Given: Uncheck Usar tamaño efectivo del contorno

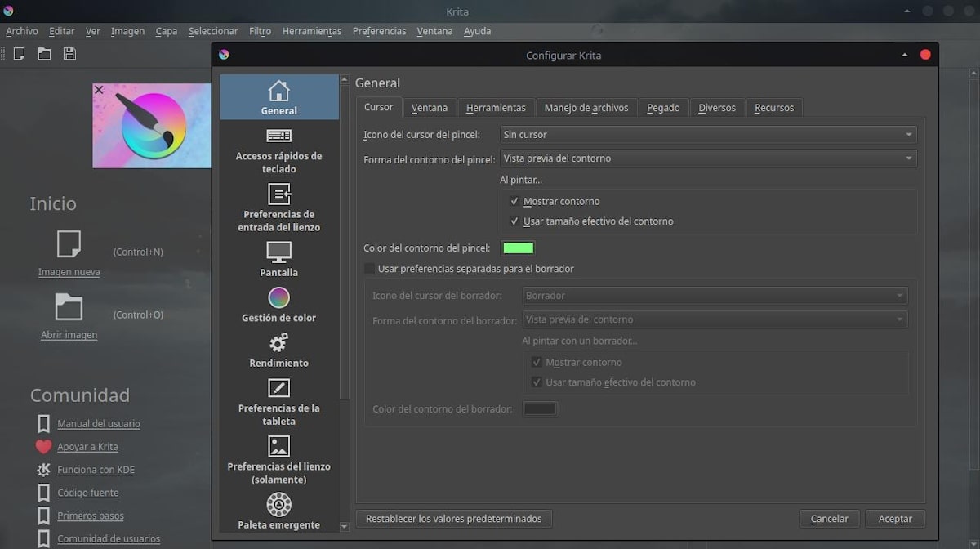Looking at the screenshot, I should coord(514,221).
